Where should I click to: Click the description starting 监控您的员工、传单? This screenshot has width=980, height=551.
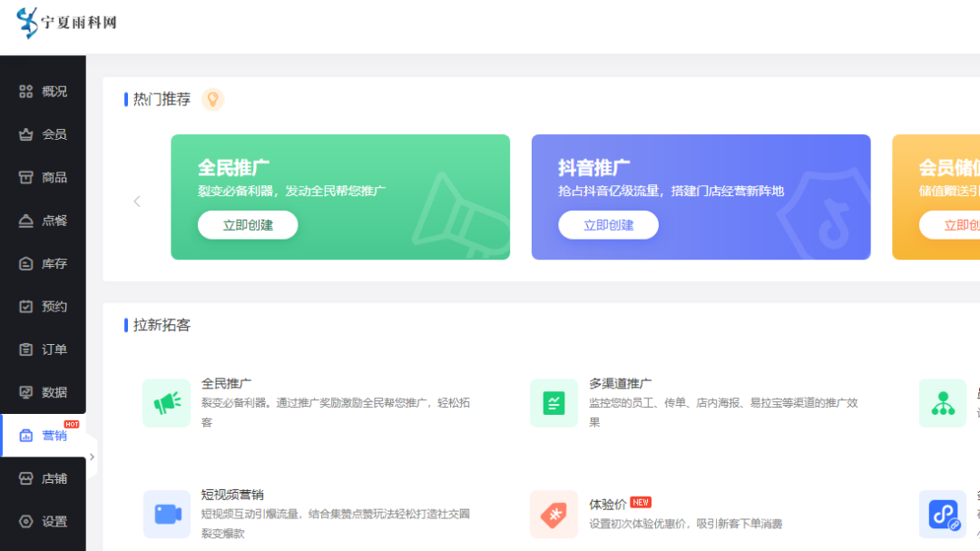tap(723, 413)
